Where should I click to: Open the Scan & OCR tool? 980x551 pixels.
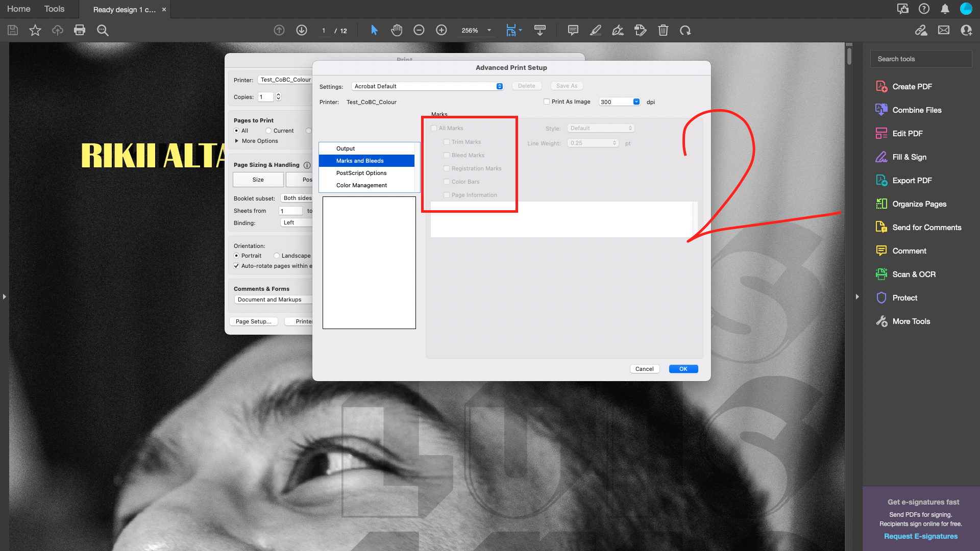[914, 274]
